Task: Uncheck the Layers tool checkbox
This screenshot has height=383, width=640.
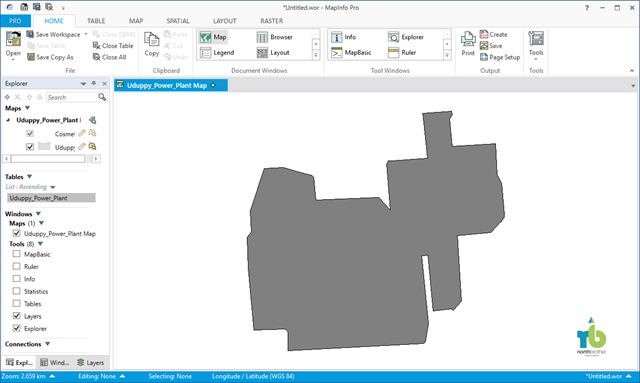Action: click(x=16, y=316)
